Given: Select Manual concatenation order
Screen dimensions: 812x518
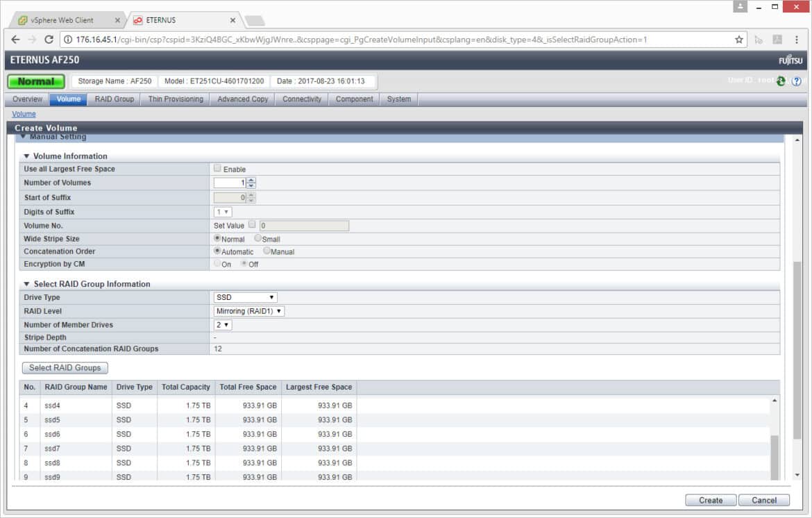Looking at the screenshot, I should point(267,251).
